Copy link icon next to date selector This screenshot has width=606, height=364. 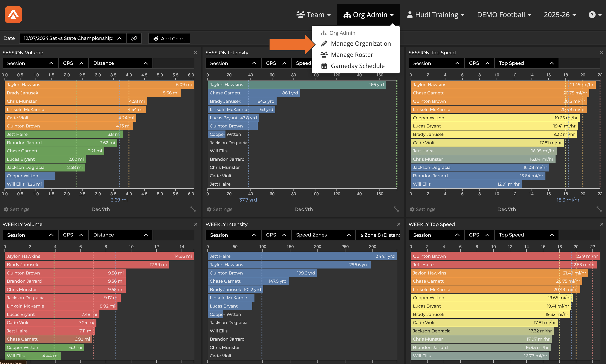pos(134,38)
